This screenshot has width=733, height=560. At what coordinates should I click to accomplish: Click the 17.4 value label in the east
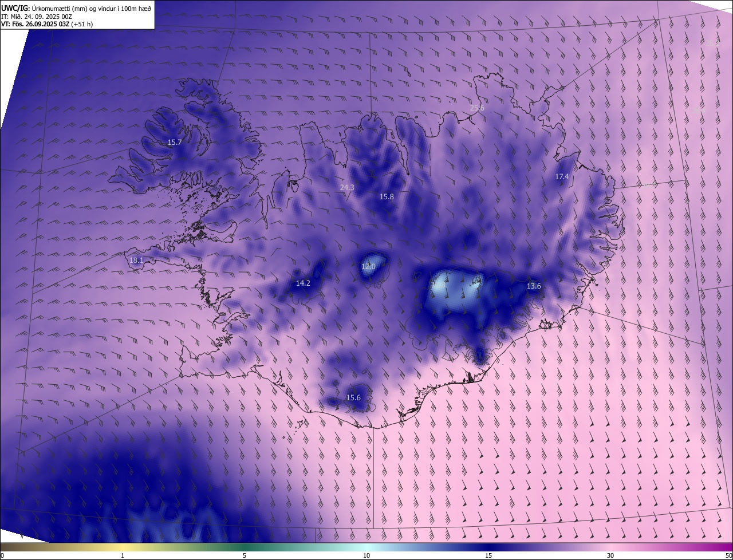(562, 177)
